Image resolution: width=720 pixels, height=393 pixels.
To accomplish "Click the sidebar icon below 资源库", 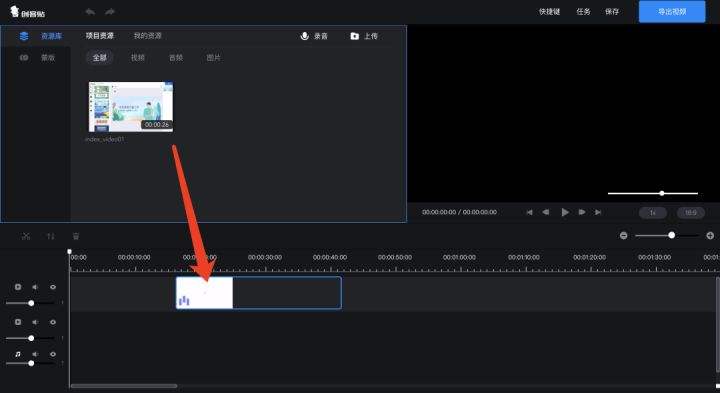I will [x=24, y=57].
